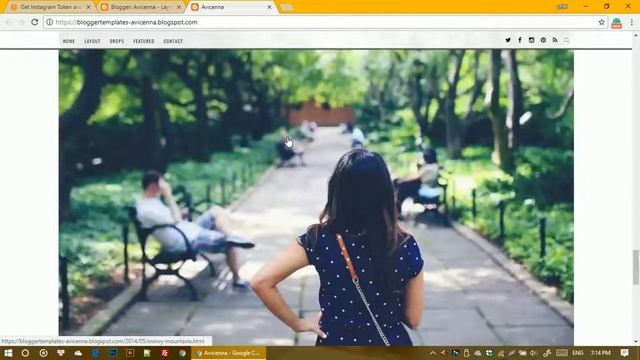The height and width of the screenshot is (360, 640).
Task: Open the CONTACT navigation item
Action: [x=173, y=41]
